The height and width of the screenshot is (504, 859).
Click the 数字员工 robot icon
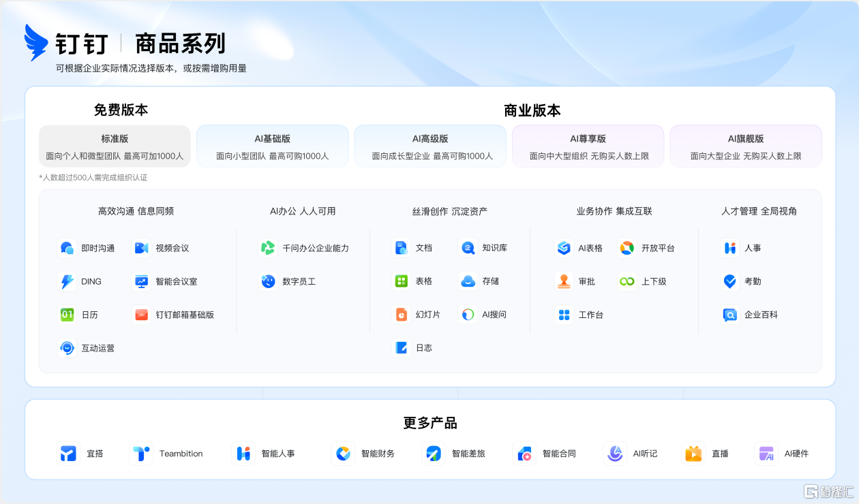[x=268, y=281]
